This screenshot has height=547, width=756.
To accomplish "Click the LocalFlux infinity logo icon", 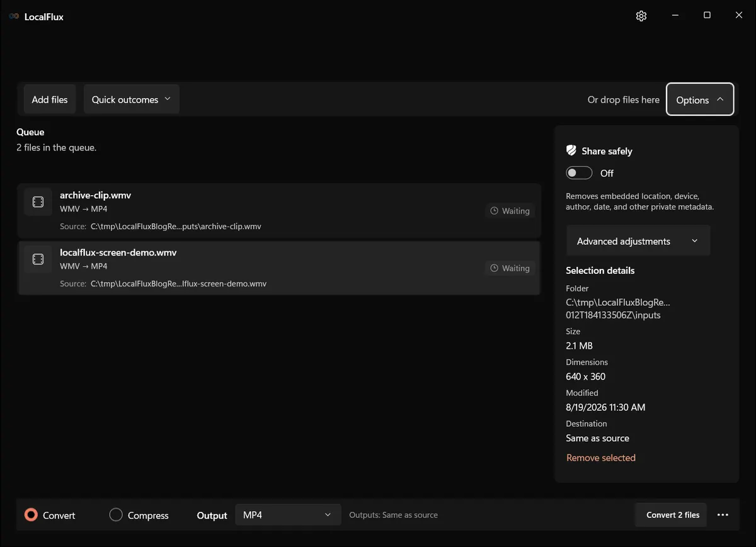I will pos(14,16).
